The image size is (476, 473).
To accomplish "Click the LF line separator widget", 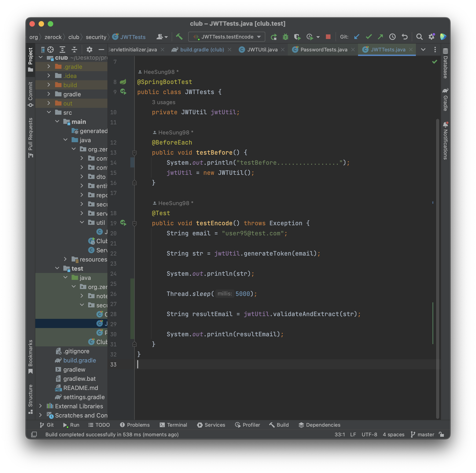I will pyautogui.click(x=353, y=434).
